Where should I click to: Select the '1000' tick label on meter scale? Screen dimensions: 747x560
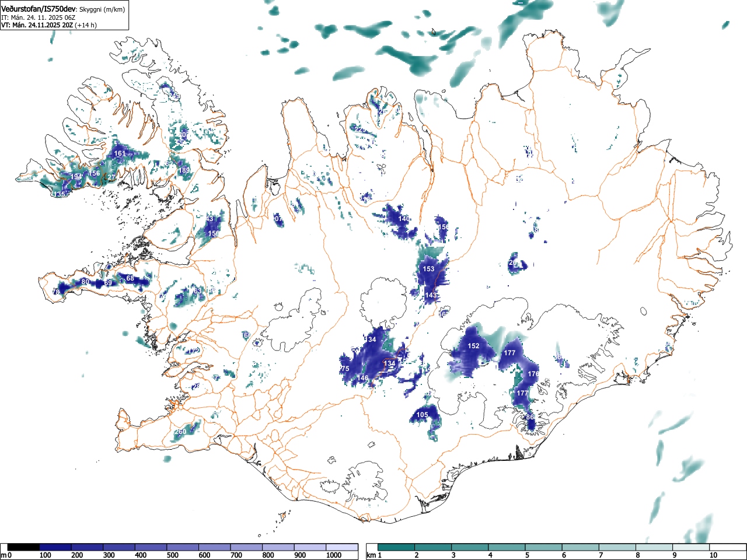point(334,555)
